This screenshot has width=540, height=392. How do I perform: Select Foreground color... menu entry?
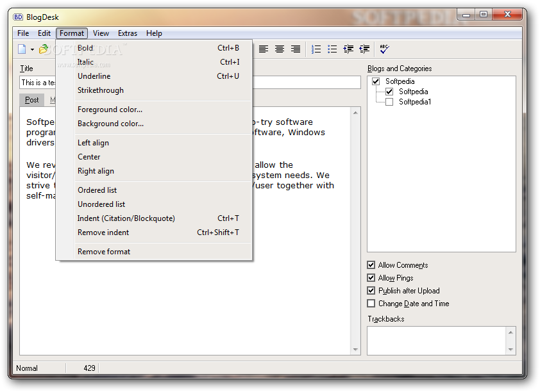(154, 110)
